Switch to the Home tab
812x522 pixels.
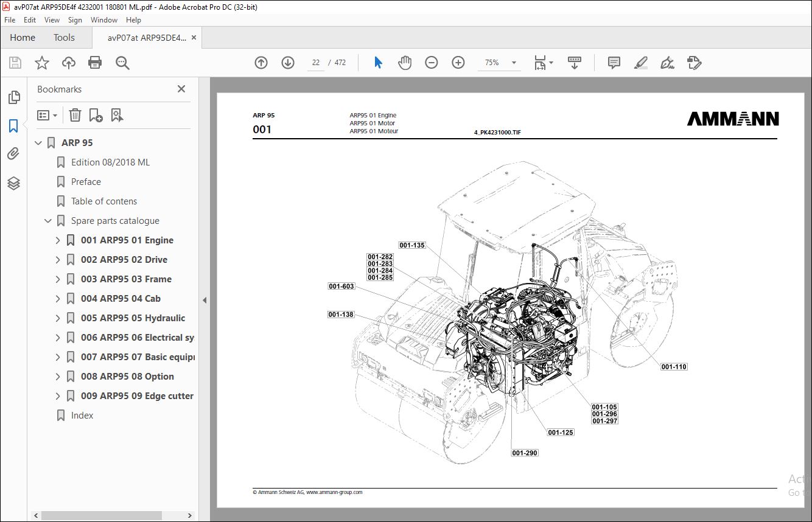point(23,38)
